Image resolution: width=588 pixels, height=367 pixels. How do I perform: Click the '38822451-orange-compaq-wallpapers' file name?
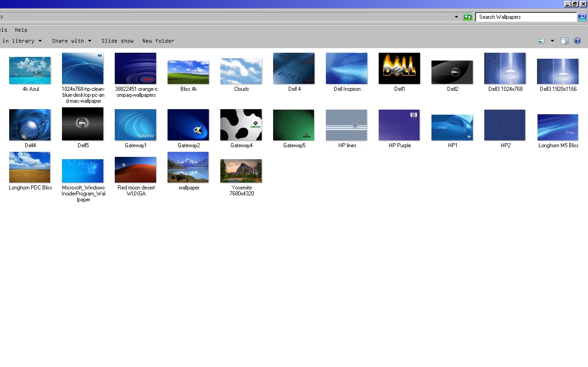point(136,92)
